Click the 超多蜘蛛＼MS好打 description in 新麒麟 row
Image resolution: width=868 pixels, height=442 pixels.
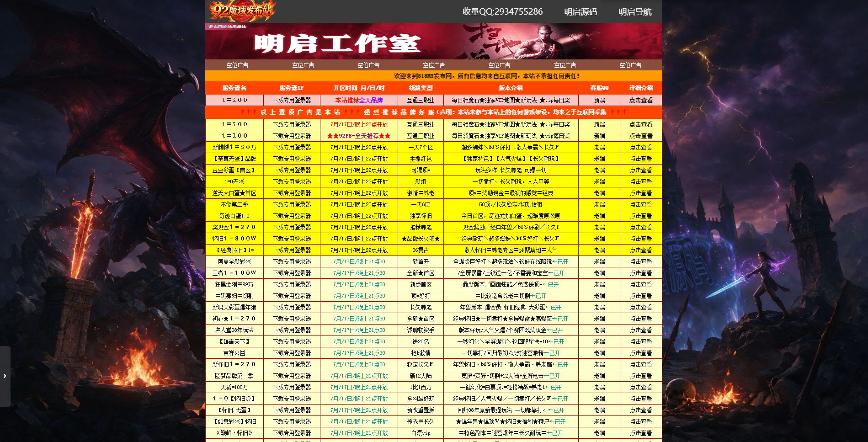[511, 147]
